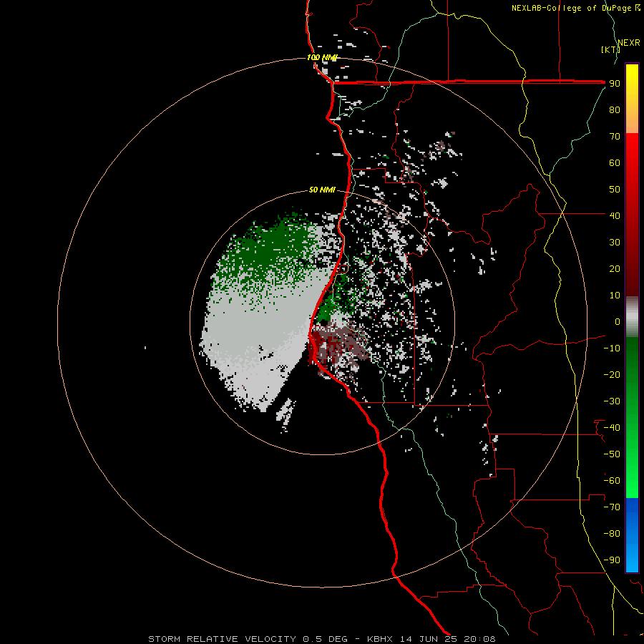This screenshot has height=644, width=644.
Task: Click the 70 value on velocity scale
Action: click(615, 137)
